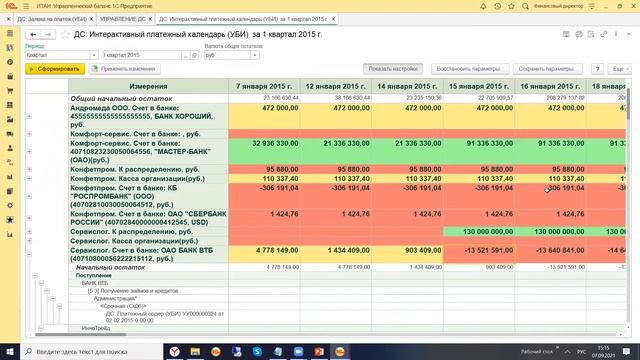Click the Windows taskbar search box
Viewport: 640px width, 360px height.
pos(91,351)
